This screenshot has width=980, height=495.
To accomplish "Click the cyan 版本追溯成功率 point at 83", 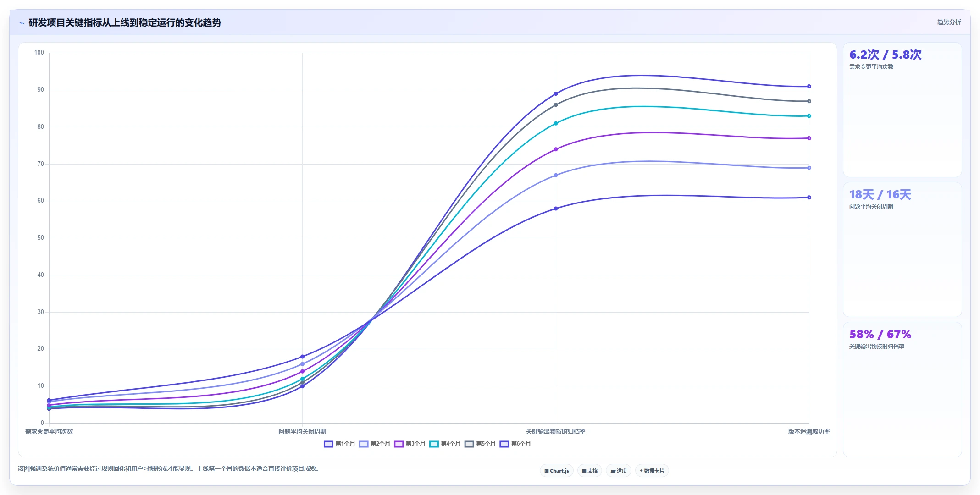I will (x=809, y=116).
